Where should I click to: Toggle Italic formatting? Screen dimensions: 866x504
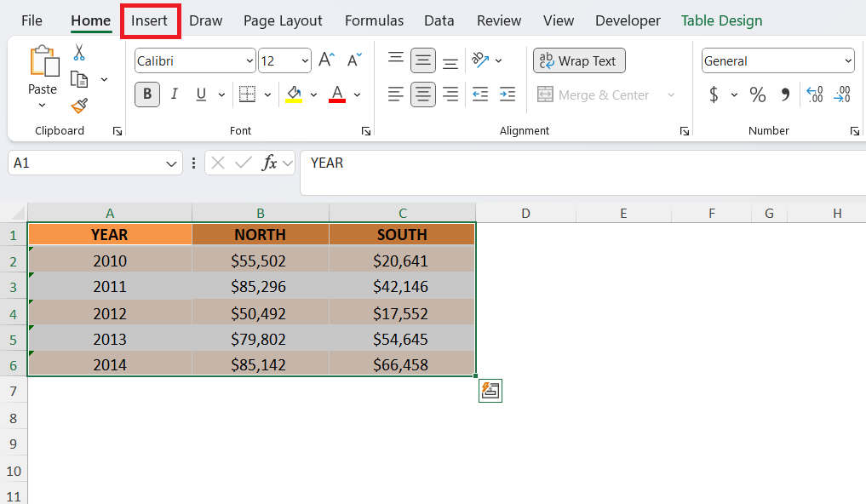point(175,94)
